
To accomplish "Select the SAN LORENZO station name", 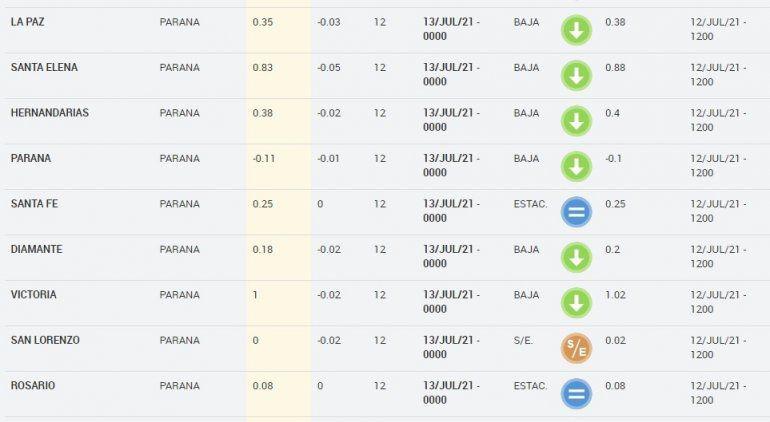I will 45,340.
